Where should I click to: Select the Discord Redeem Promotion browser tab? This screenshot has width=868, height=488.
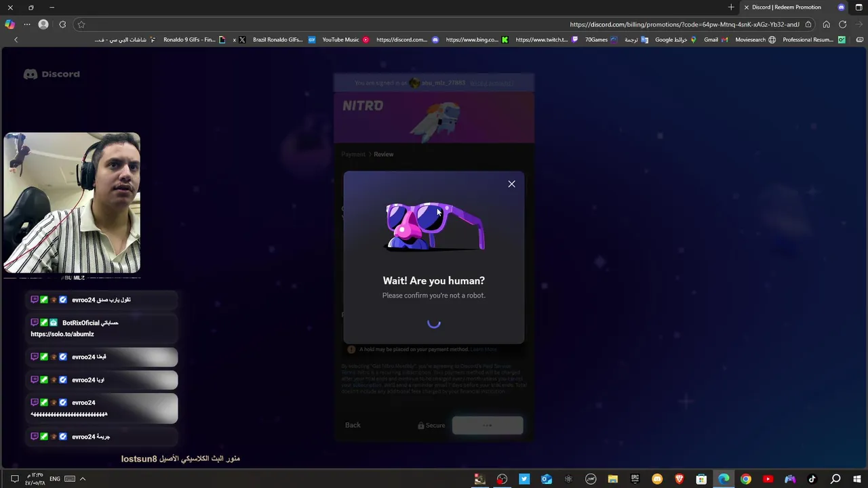click(795, 7)
